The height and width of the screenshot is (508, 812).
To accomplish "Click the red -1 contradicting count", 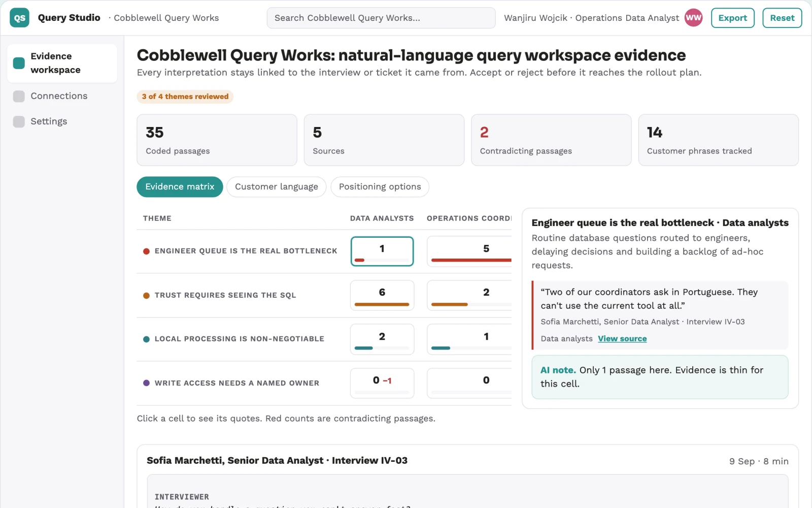I will coord(387,380).
